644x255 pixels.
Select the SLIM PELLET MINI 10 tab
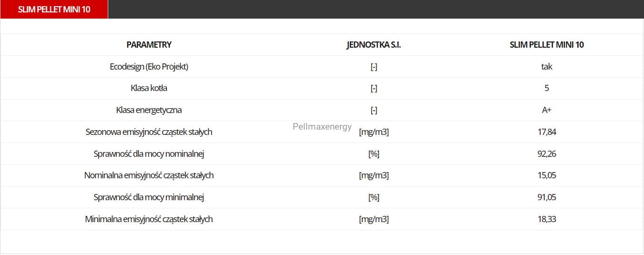click(x=54, y=10)
